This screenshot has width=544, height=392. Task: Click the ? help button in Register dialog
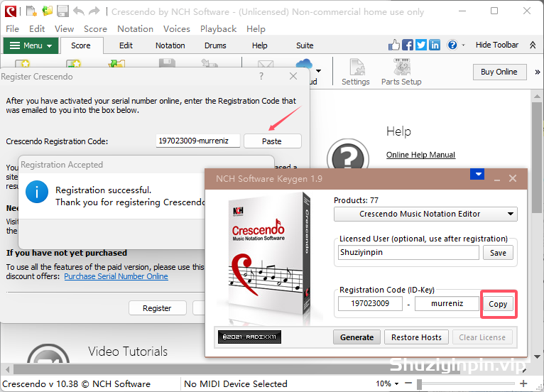click(261, 76)
